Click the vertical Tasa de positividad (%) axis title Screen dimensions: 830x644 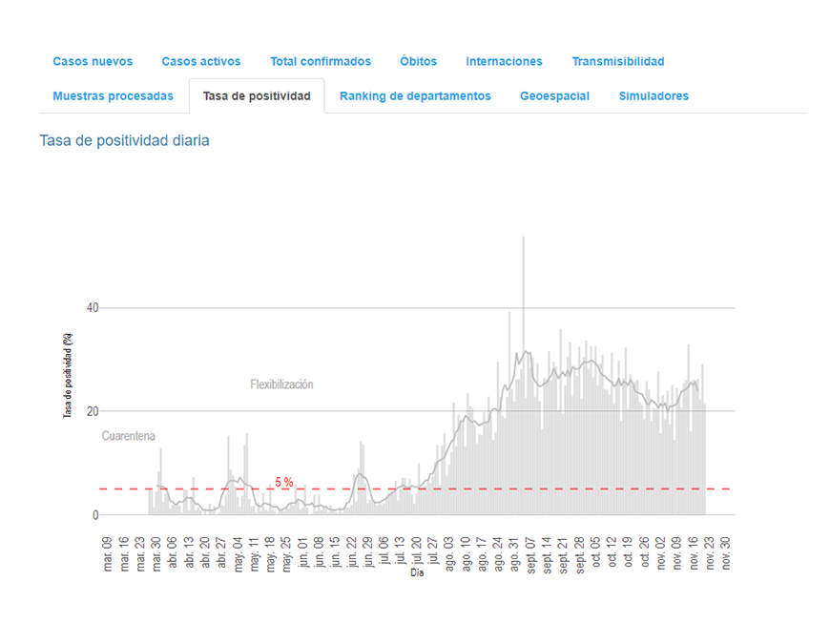[68, 373]
